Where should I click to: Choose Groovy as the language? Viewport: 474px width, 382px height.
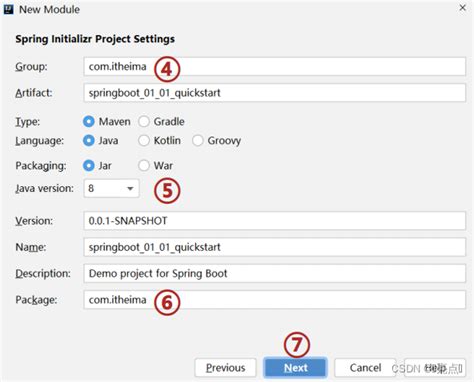tap(198, 141)
